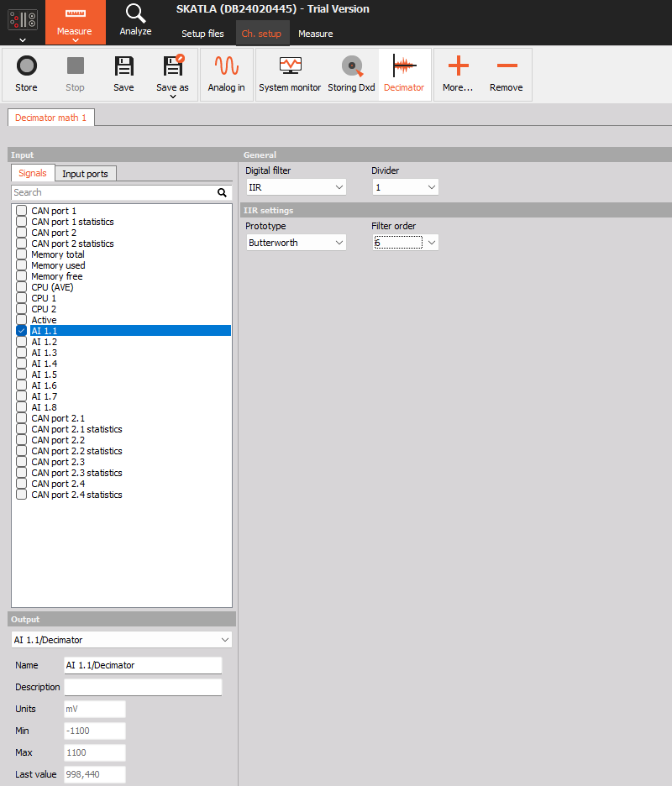The width and height of the screenshot is (672, 786).
Task: Check the CAN port 1 signal
Action: click(21, 211)
